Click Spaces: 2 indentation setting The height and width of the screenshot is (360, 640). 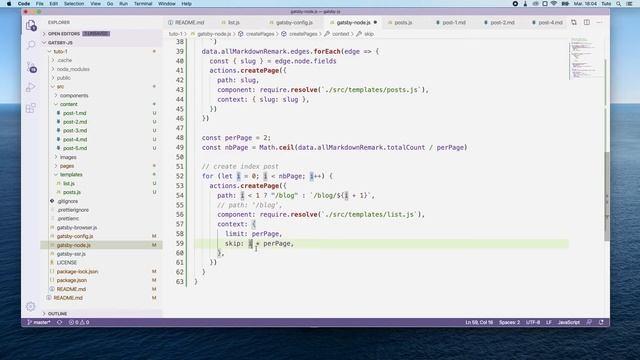pos(509,322)
